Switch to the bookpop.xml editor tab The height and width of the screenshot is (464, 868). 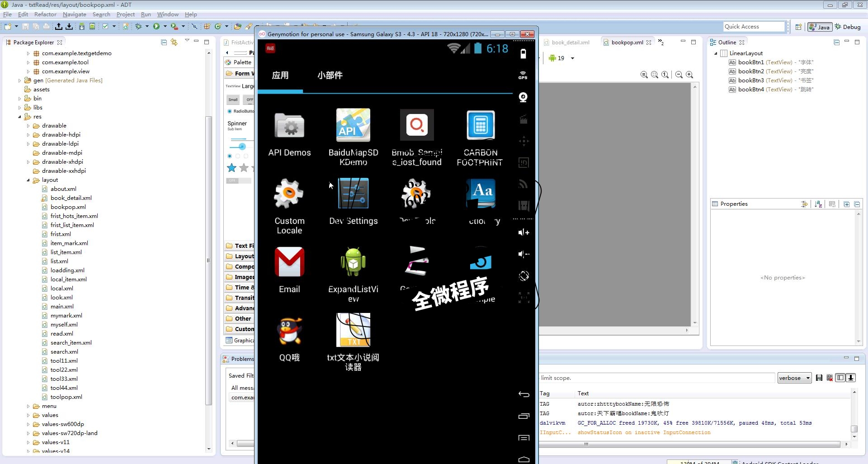pyautogui.click(x=627, y=42)
